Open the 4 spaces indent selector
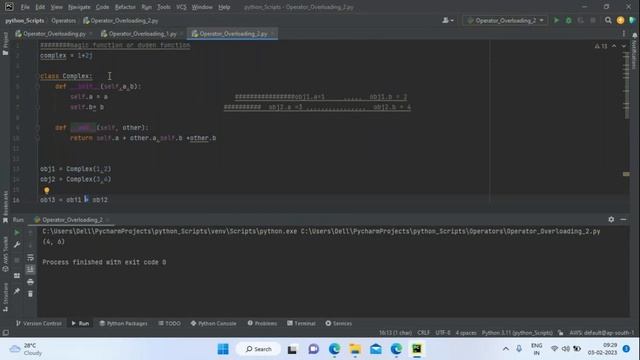This screenshot has width=640, height=360. tap(466, 333)
